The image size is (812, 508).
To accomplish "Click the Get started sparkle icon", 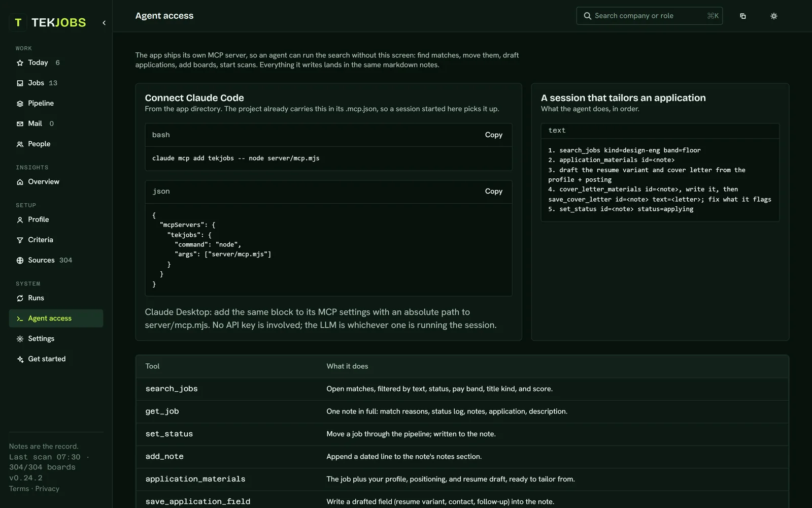I will [x=20, y=359].
